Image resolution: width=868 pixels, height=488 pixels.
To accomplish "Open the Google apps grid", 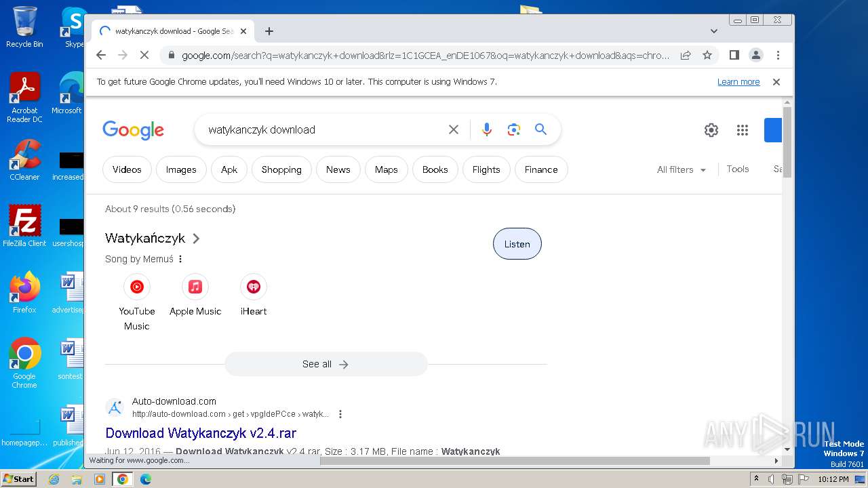I will (x=742, y=130).
